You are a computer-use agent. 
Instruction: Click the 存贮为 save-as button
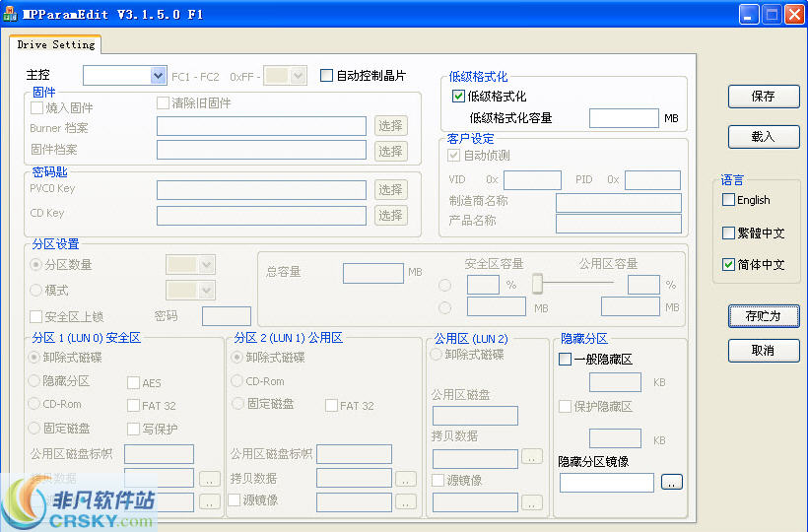point(764,315)
